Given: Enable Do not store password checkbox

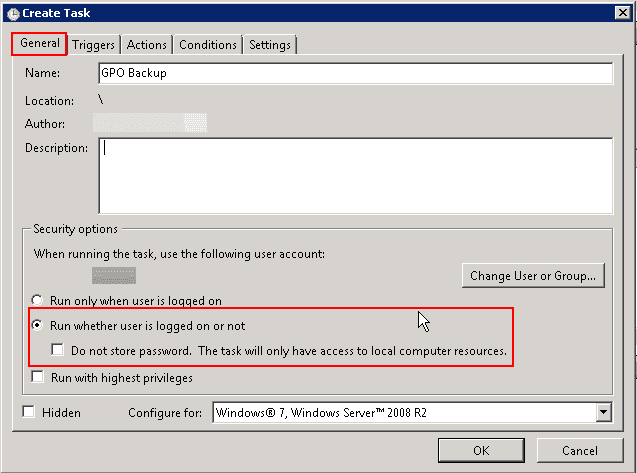Looking at the screenshot, I should (58, 351).
